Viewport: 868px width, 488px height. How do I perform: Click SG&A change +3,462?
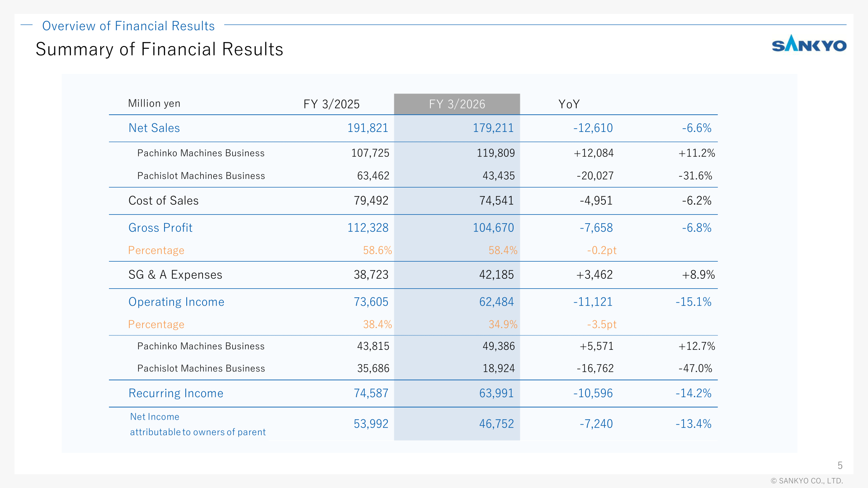pos(594,275)
